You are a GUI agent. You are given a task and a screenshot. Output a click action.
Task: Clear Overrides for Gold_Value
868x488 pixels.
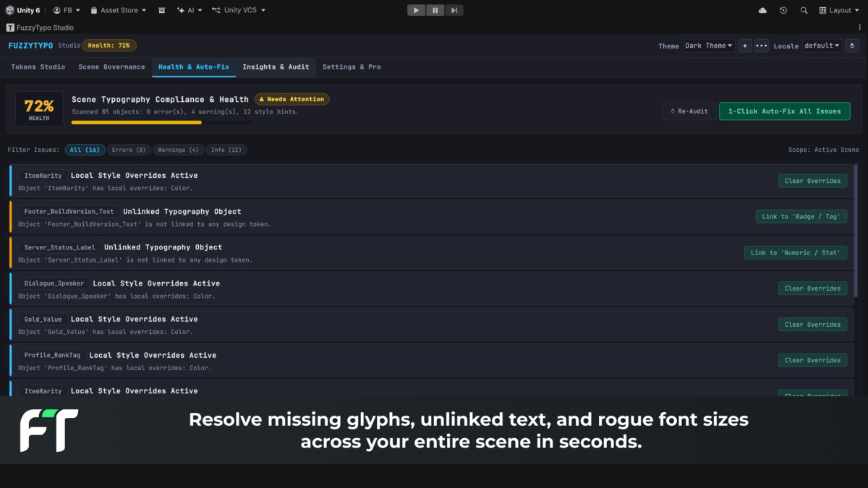click(813, 325)
